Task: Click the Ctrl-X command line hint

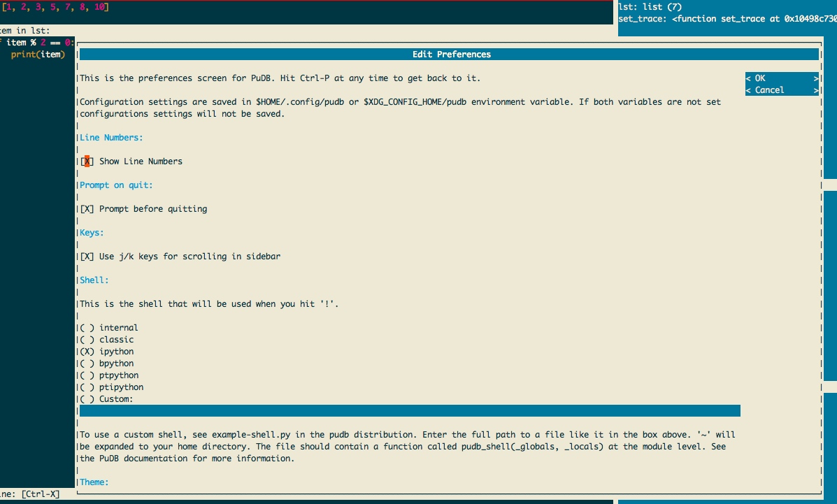Action: (30, 494)
